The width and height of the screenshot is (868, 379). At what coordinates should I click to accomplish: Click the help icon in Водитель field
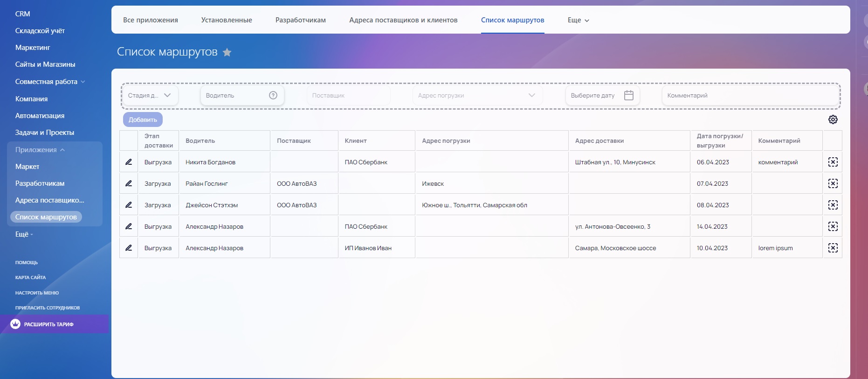pos(273,95)
